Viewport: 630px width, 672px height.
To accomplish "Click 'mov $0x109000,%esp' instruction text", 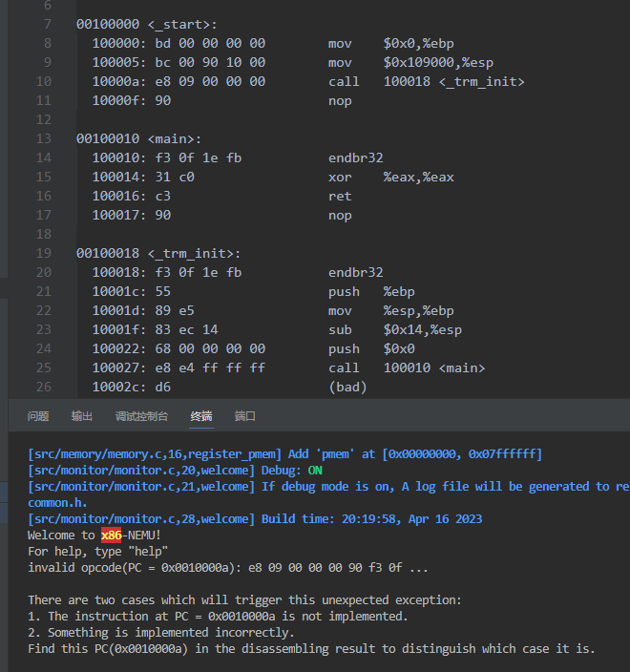I will click(411, 63).
